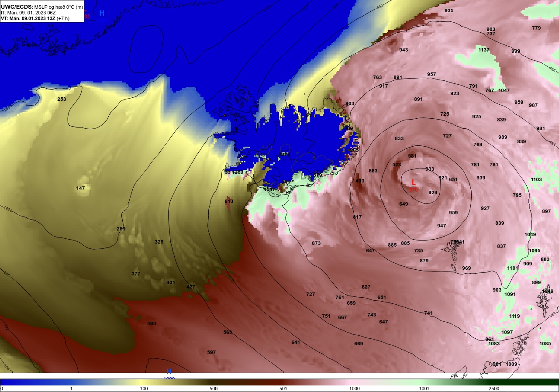Click the map value 563
The width and height of the screenshot is (559, 392).
coord(228,332)
